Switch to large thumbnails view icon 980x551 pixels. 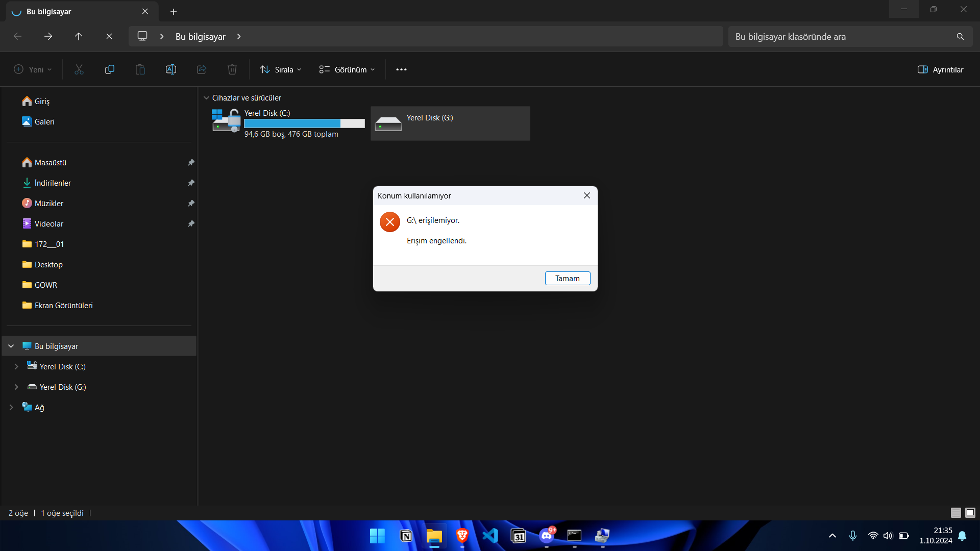click(970, 513)
